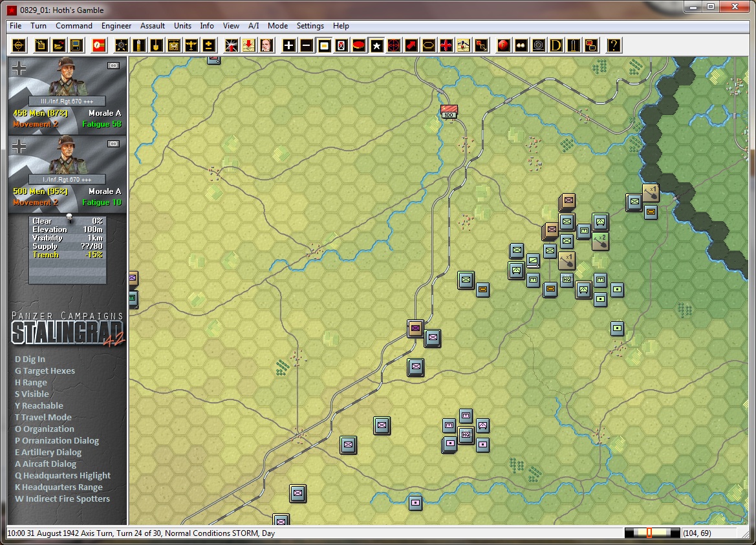Open the Assault menu
This screenshot has width=756, height=545.
click(153, 26)
